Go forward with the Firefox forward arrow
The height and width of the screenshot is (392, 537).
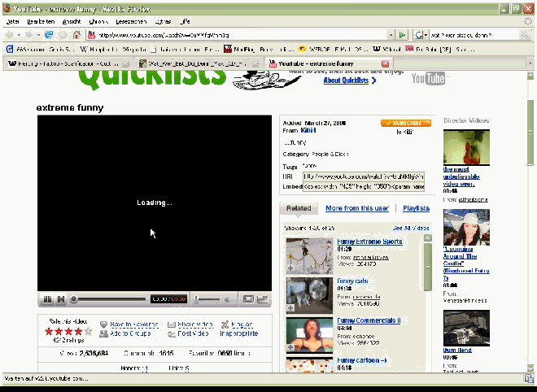click(29, 35)
